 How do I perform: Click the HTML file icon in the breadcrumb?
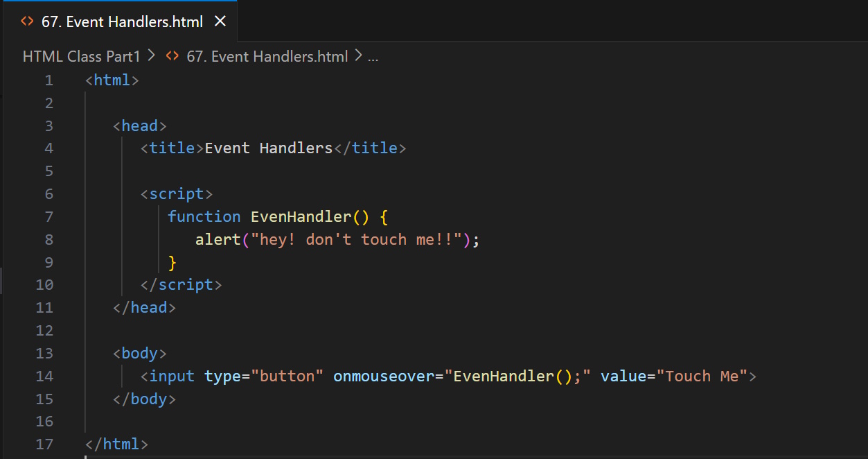click(172, 56)
